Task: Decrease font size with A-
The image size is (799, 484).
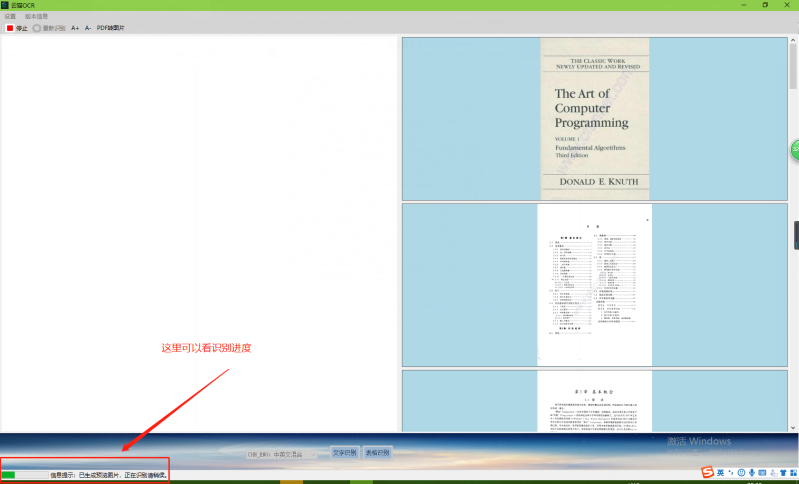Action: tap(88, 28)
